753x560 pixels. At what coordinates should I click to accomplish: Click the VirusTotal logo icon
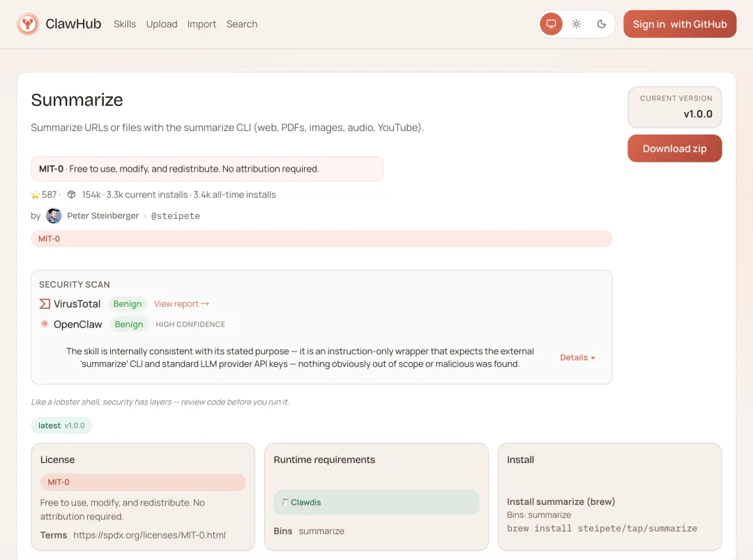point(45,303)
